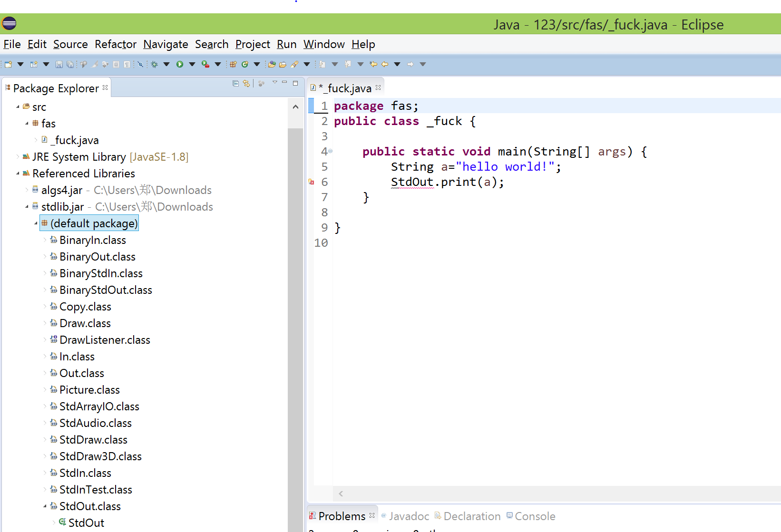Select Picture.class in Package Explorer

tap(85, 390)
